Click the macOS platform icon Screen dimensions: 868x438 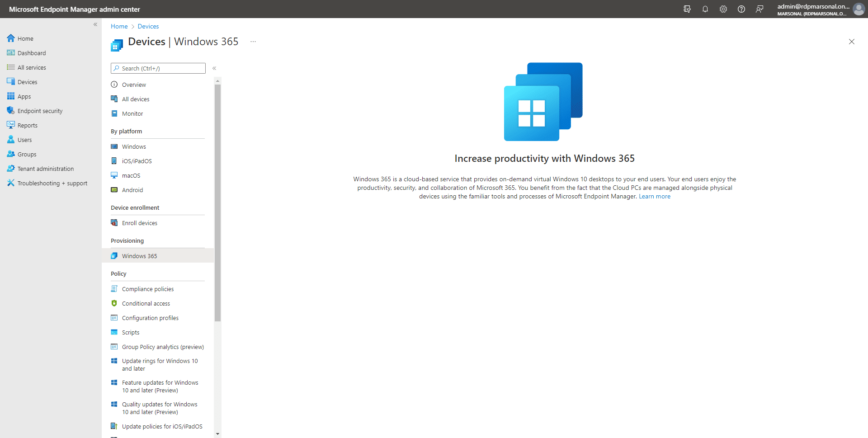[114, 175]
